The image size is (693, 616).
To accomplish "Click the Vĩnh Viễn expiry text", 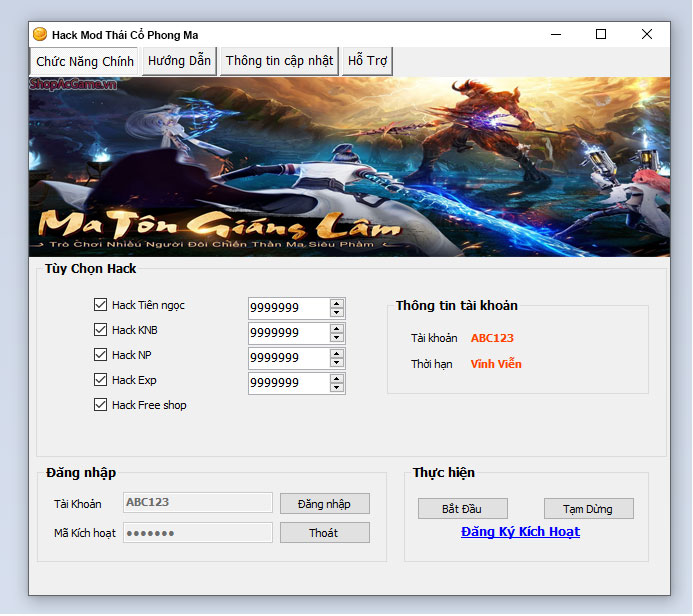I will [496, 364].
